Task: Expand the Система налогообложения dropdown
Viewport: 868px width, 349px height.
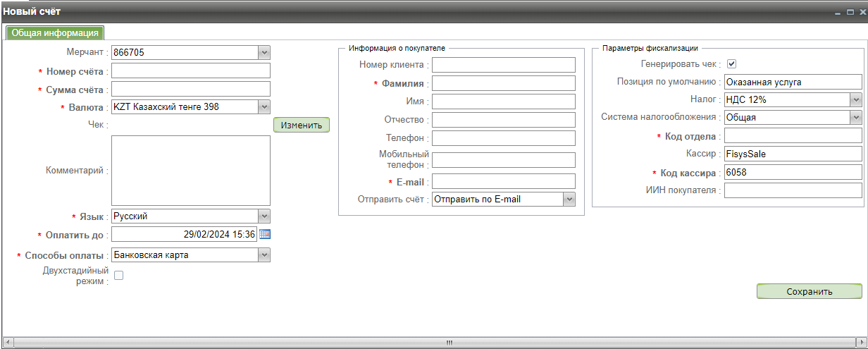Action: point(856,118)
